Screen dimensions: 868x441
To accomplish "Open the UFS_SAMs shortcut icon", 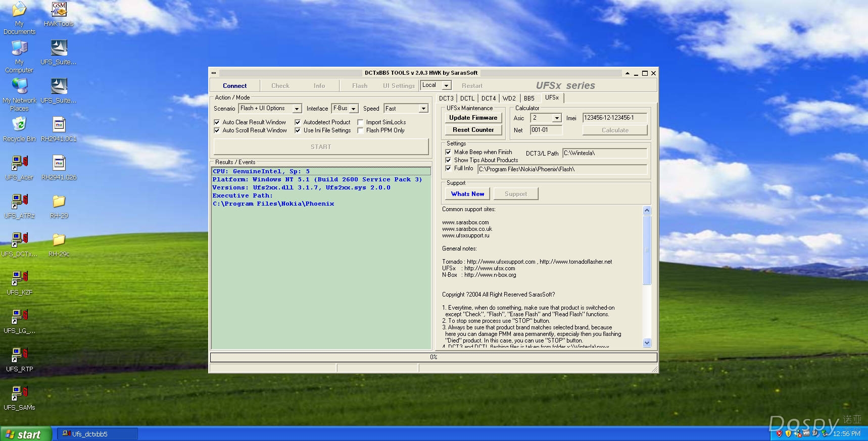I will point(19,398).
